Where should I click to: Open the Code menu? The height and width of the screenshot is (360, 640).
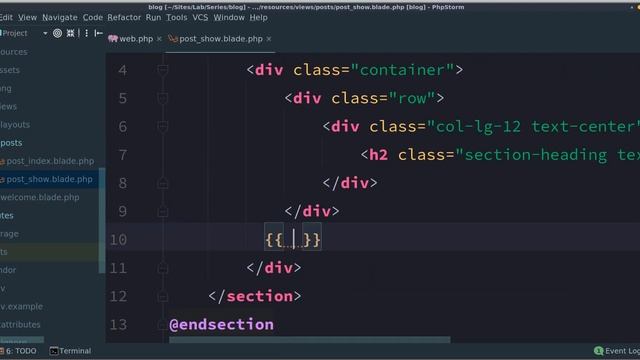[x=93, y=18]
